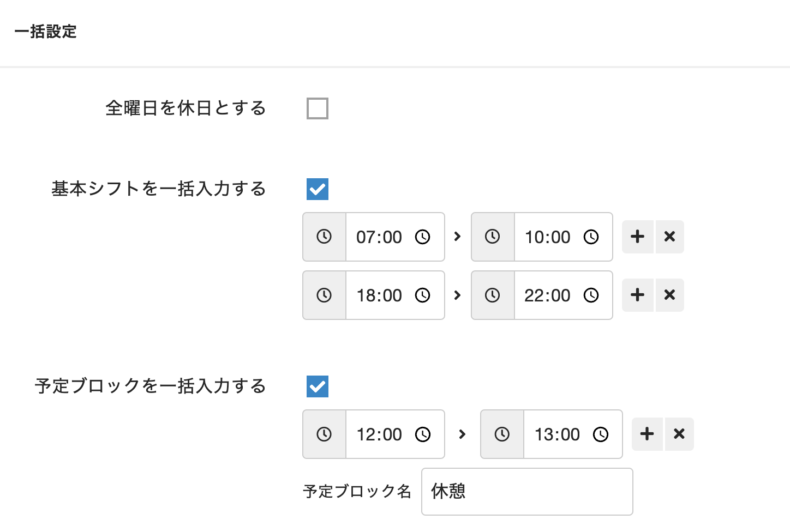
Task: Remove the 12:00–13:00 schedule block
Action: (x=679, y=434)
